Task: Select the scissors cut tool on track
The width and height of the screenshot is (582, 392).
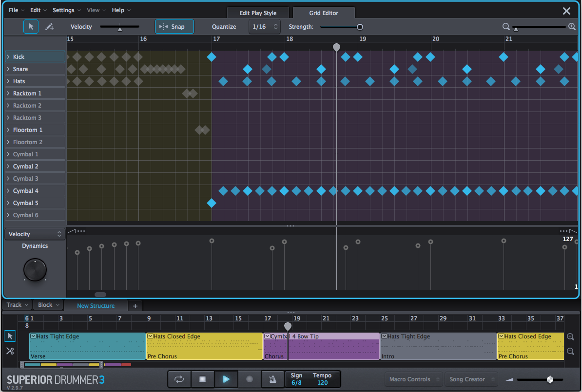Action: tap(10, 351)
